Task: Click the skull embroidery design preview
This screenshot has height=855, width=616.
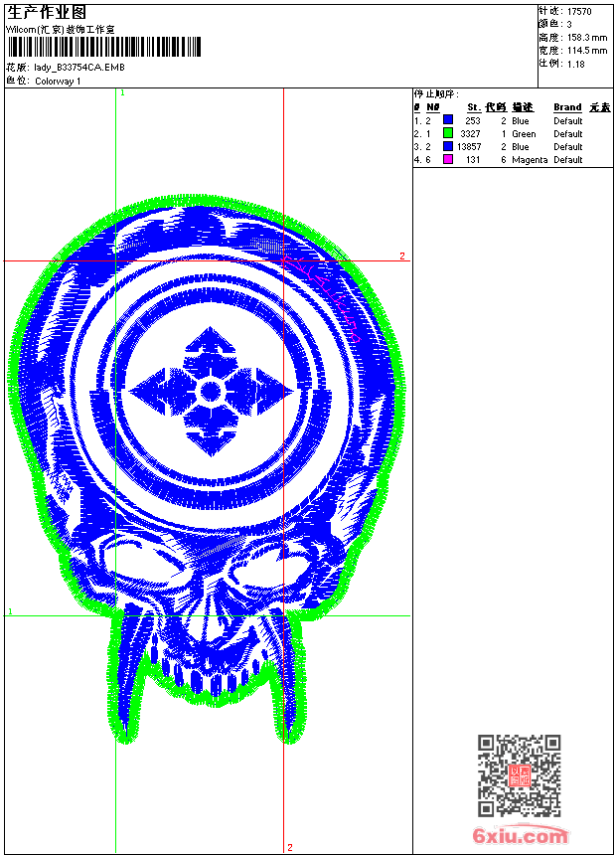Action: 206,469
